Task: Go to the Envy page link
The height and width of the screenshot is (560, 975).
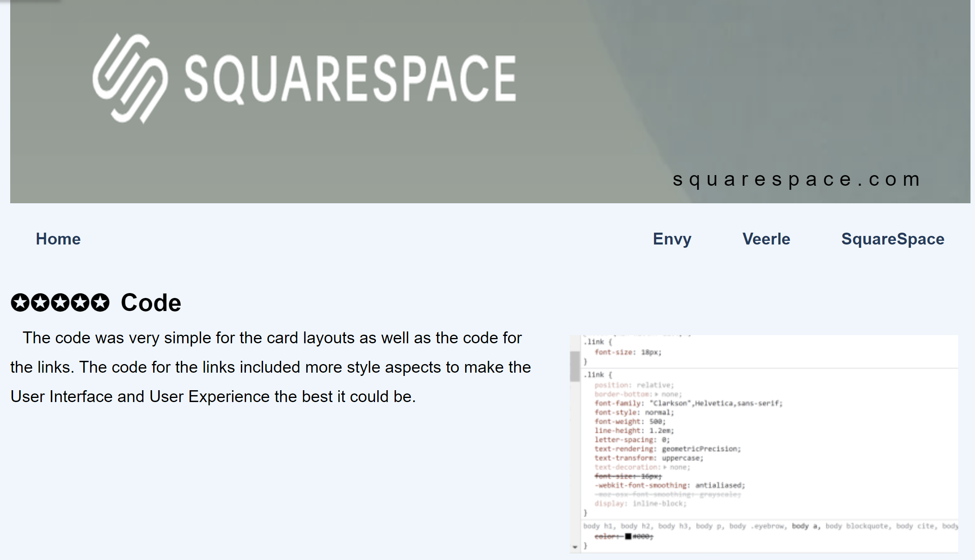Action: click(x=672, y=239)
